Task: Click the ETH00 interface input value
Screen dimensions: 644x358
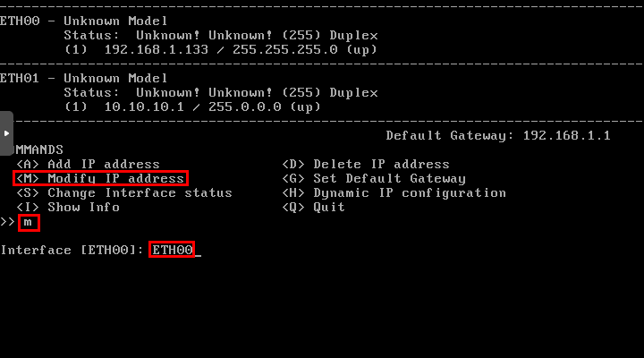Action: 172,250
